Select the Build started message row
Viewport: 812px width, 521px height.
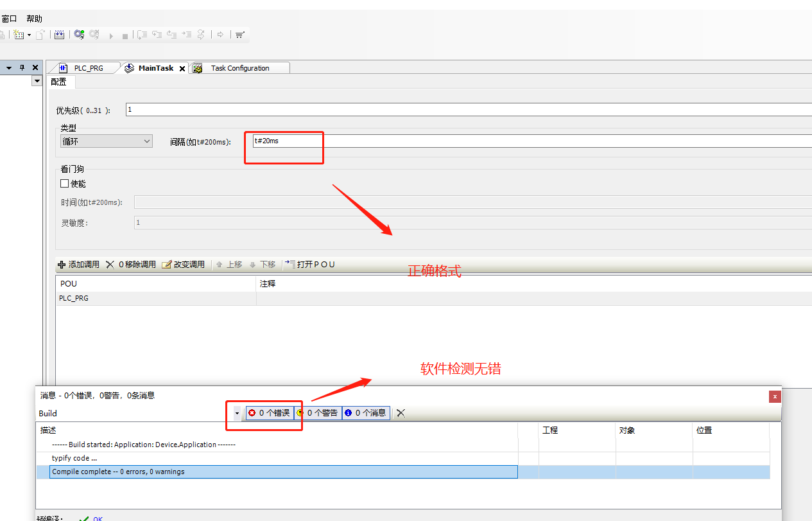tap(403, 445)
